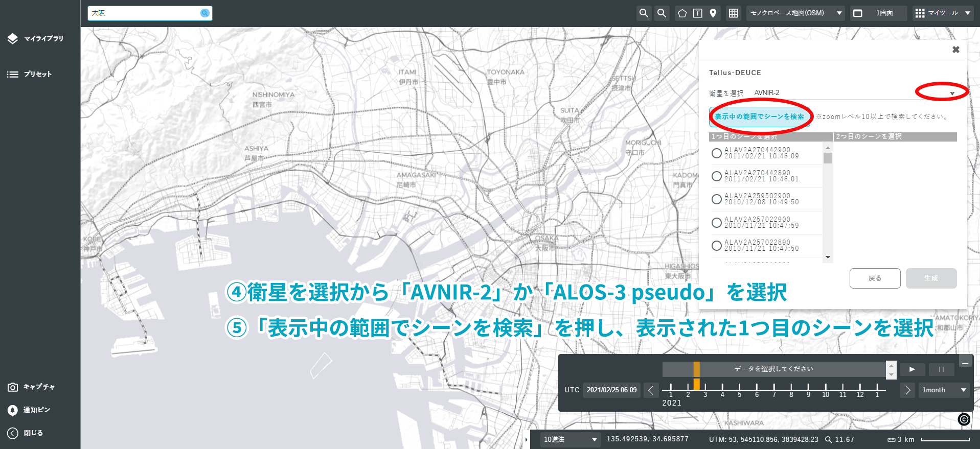Select scene ALAV2A270442900 radio button

[716, 153]
